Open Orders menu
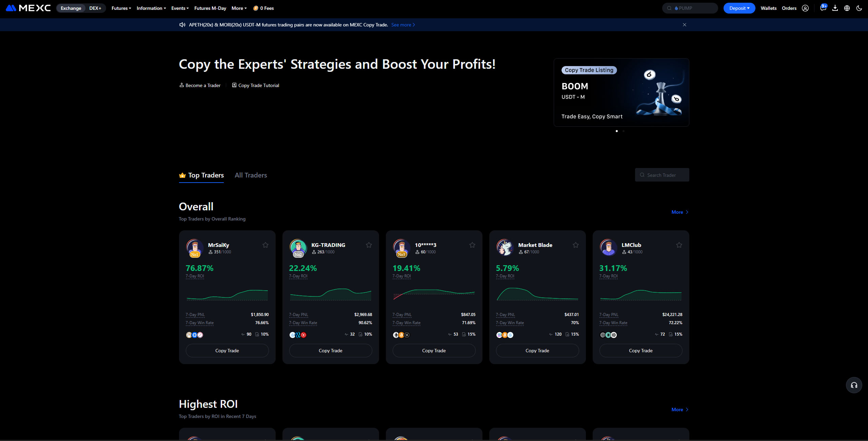The width and height of the screenshot is (868, 441). click(789, 8)
